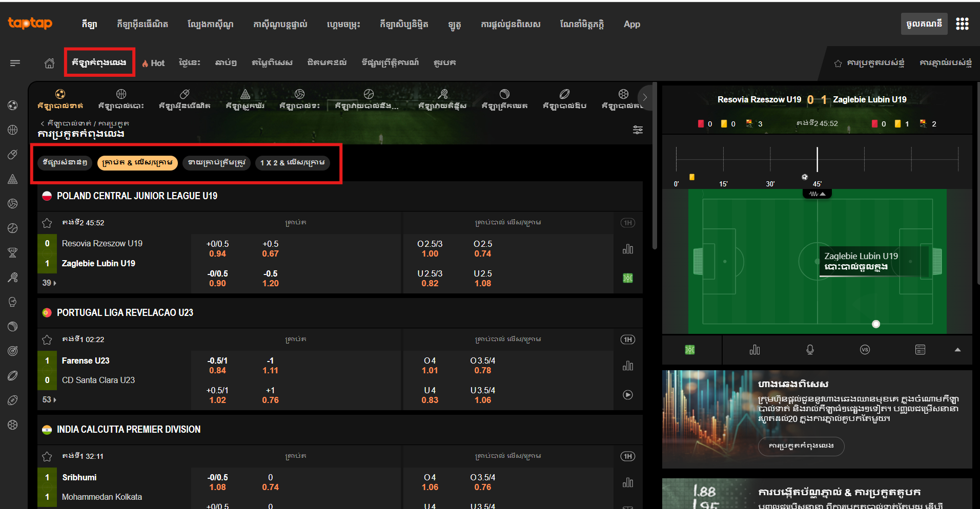Bet on Sribhumi match O4 odds 1.06

pos(430,482)
